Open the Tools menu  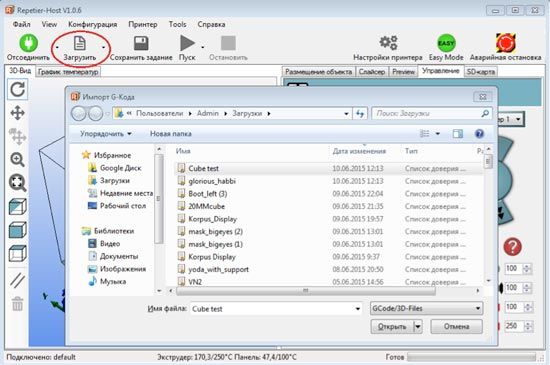(x=177, y=24)
